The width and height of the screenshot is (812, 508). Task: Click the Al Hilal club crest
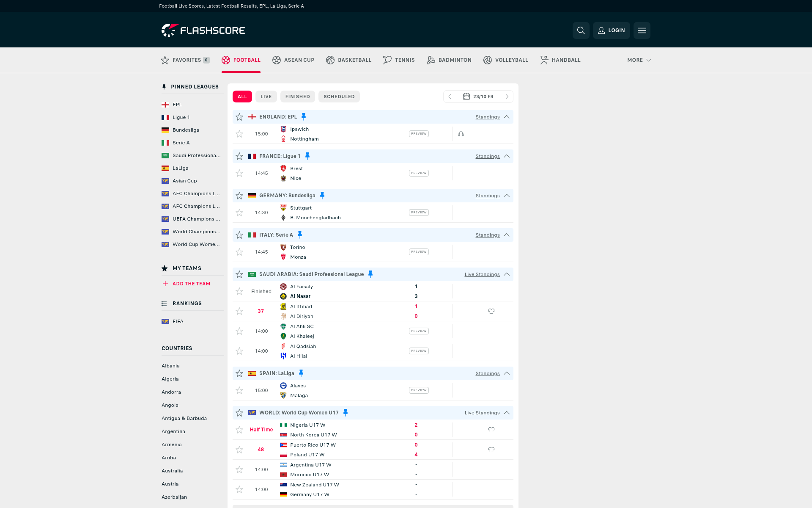click(x=283, y=356)
